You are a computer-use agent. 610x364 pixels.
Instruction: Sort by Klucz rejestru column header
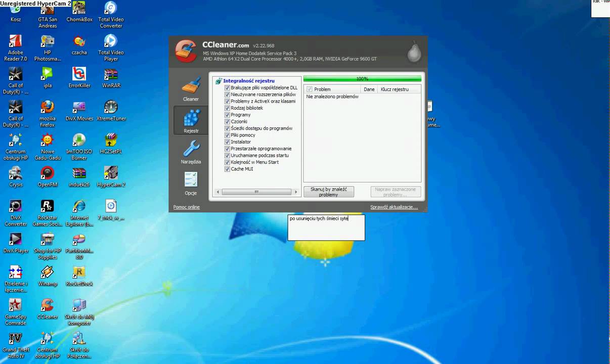click(x=400, y=89)
